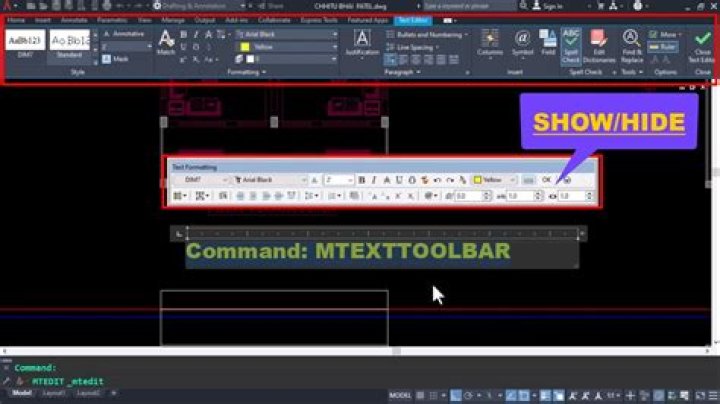The height and width of the screenshot is (404, 720).
Task: Switch to the Model layout tab
Action: [x=22, y=393]
